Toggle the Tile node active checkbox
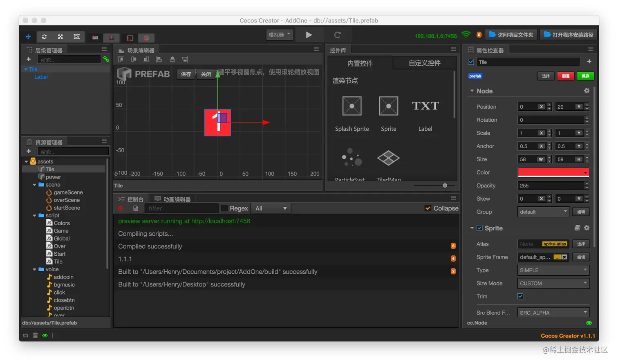The height and width of the screenshot is (364, 618). click(x=471, y=62)
